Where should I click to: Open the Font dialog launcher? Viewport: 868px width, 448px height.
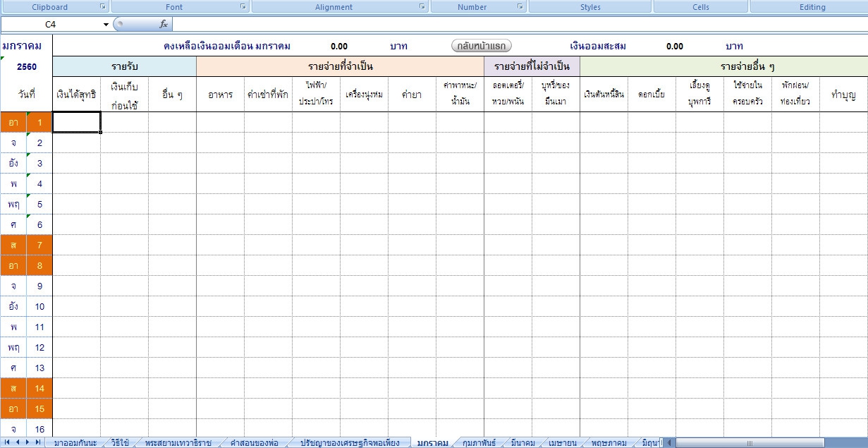click(243, 7)
